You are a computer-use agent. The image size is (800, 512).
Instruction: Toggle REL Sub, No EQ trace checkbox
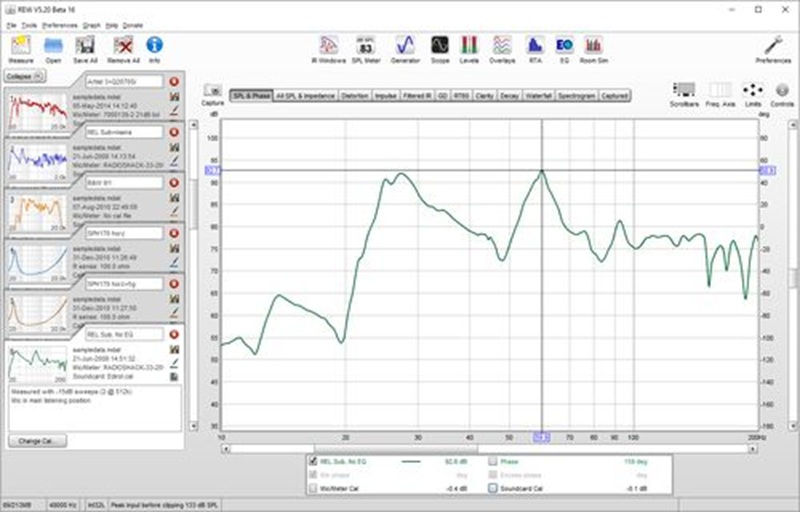pyautogui.click(x=313, y=462)
